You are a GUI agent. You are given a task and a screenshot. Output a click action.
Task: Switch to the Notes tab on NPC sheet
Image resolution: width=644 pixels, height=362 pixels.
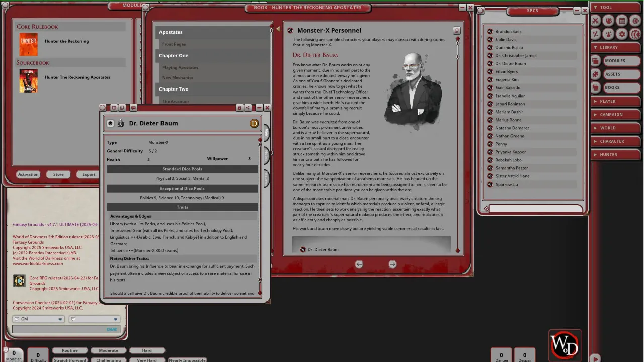click(x=266, y=155)
